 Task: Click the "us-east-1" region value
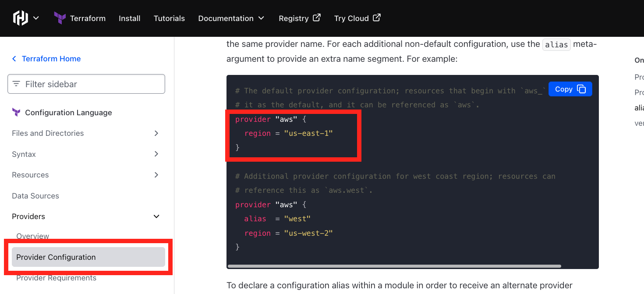click(308, 133)
